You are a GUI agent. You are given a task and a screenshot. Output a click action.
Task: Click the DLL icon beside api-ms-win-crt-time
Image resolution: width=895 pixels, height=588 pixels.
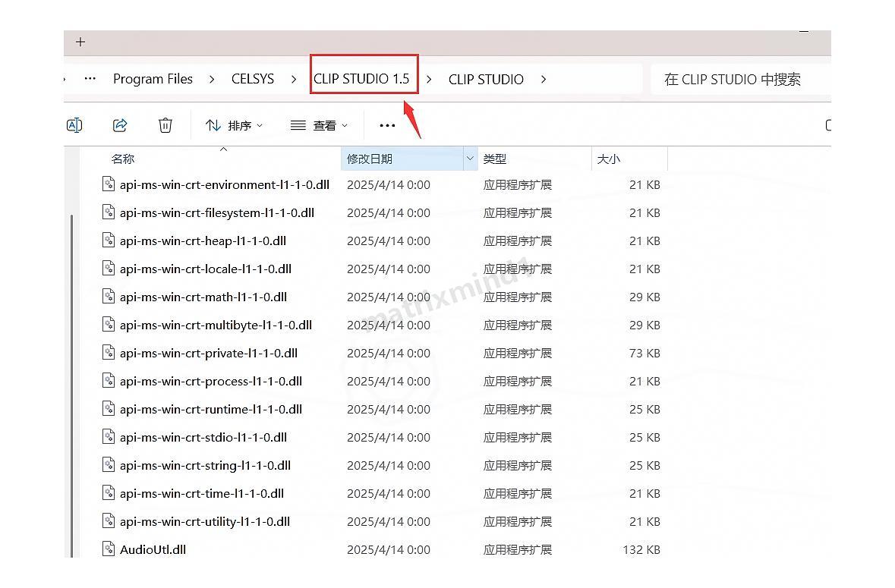click(109, 492)
